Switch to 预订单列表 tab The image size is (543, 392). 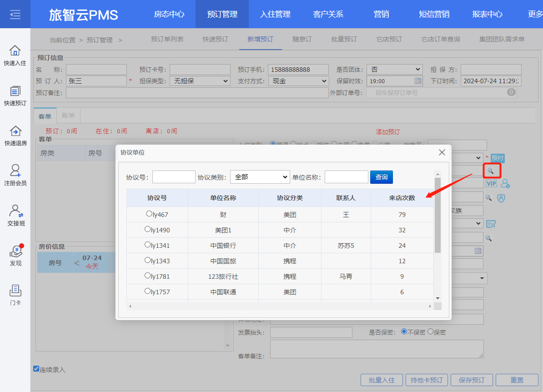click(167, 39)
